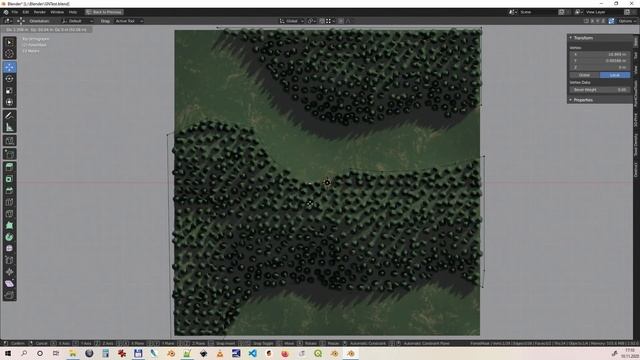Expand the Properties panel
This screenshot has width=640, height=360.
[x=600, y=100]
